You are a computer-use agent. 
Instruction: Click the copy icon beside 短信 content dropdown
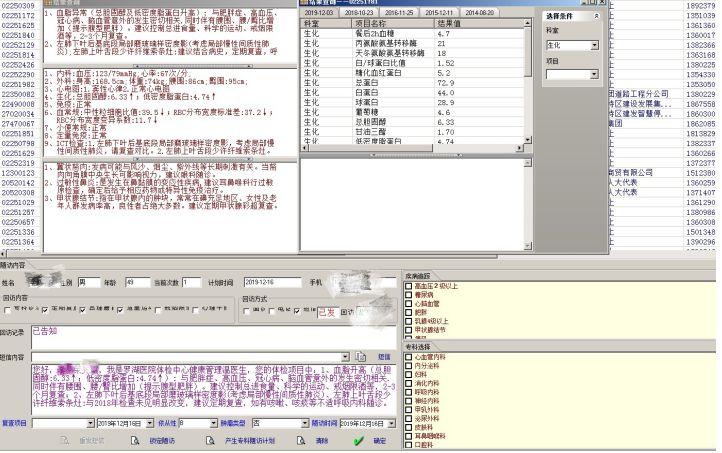tap(360, 356)
